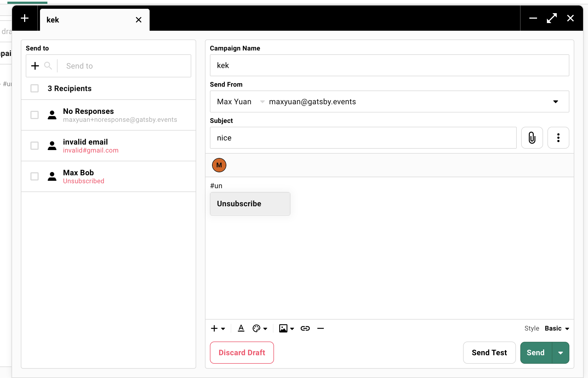
Task: Click the insert link icon
Action: [305, 328]
